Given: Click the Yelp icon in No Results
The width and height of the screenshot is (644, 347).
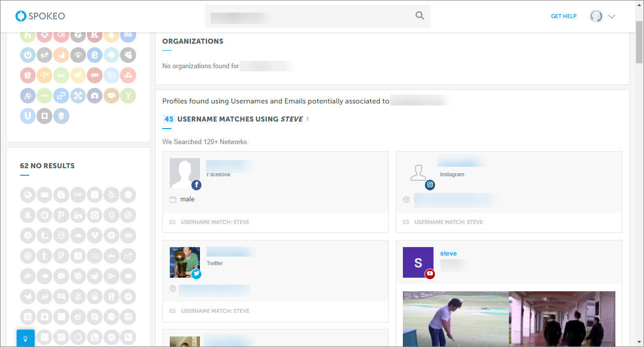Looking at the screenshot, I should click(112, 194).
